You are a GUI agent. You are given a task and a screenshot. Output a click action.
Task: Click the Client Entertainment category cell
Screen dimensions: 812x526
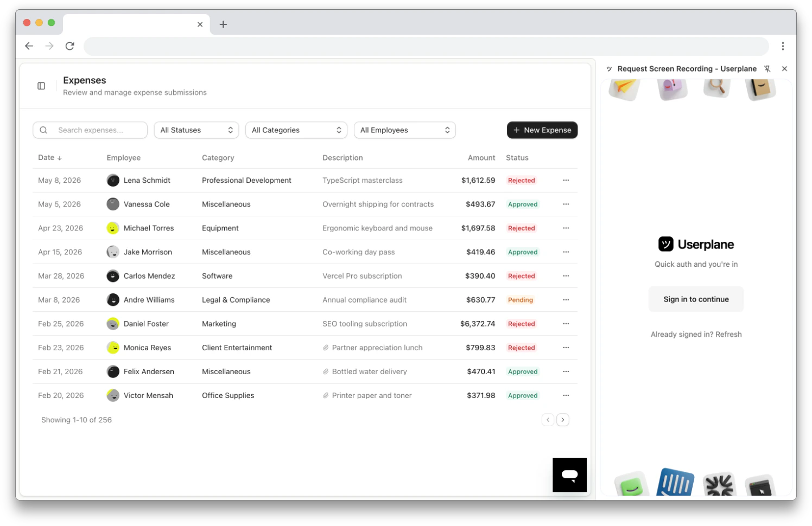coord(237,348)
